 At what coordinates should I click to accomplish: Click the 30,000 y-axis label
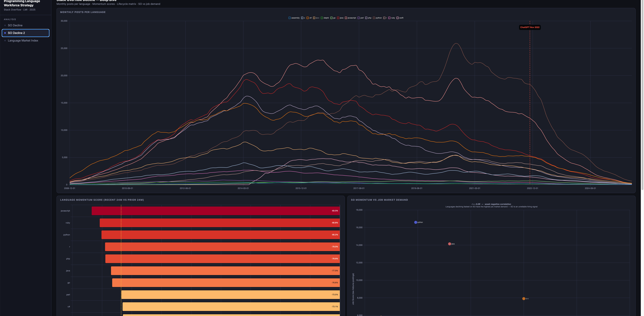(x=64, y=21)
